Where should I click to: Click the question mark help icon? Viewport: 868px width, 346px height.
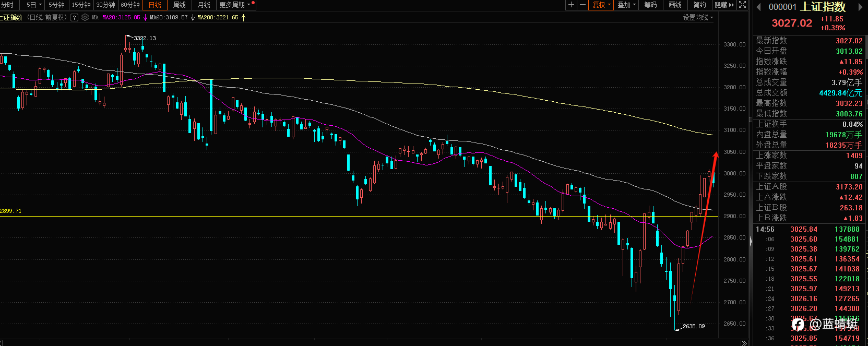pos(74,17)
